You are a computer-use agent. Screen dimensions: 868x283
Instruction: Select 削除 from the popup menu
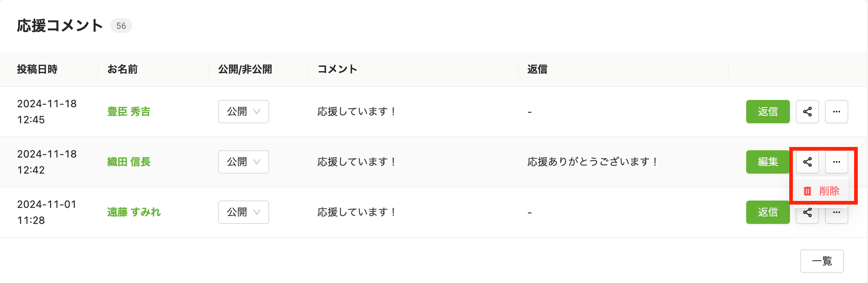click(x=821, y=191)
